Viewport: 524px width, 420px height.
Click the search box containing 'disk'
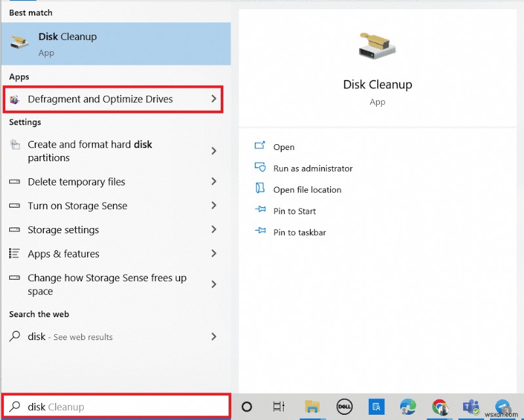point(117,407)
